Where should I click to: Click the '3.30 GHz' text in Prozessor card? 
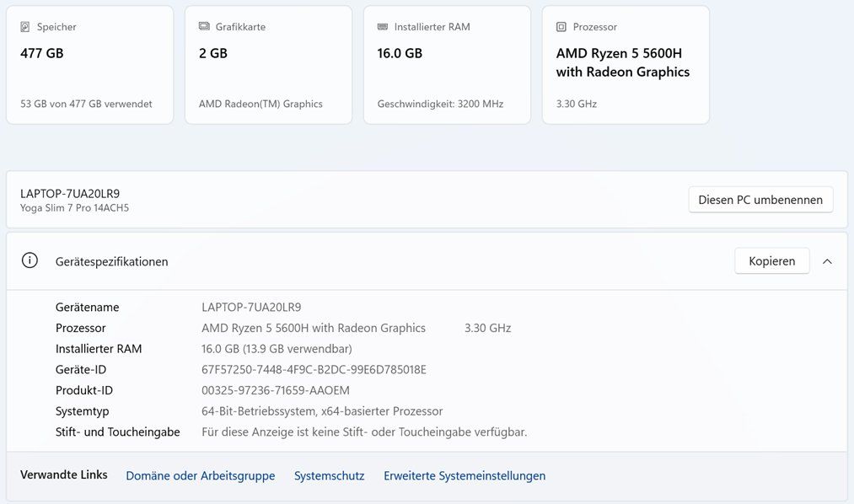tap(577, 104)
